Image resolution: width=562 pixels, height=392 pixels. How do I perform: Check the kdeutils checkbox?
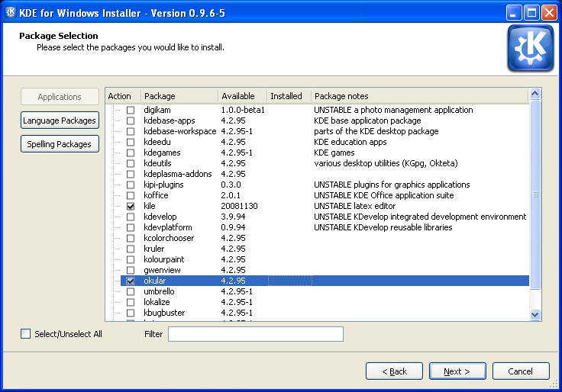131,164
